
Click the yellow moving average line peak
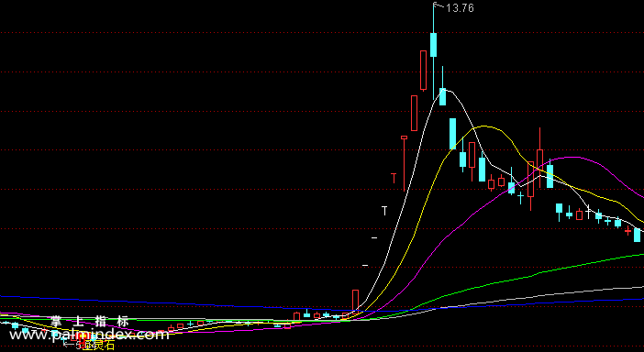[484, 126]
